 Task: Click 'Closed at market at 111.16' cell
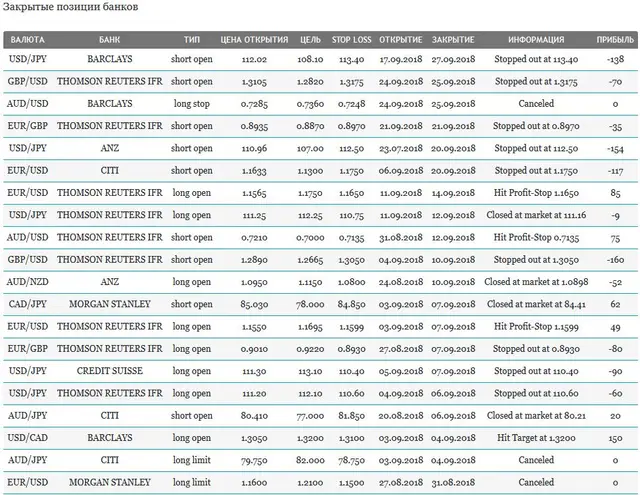click(x=536, y=215)
